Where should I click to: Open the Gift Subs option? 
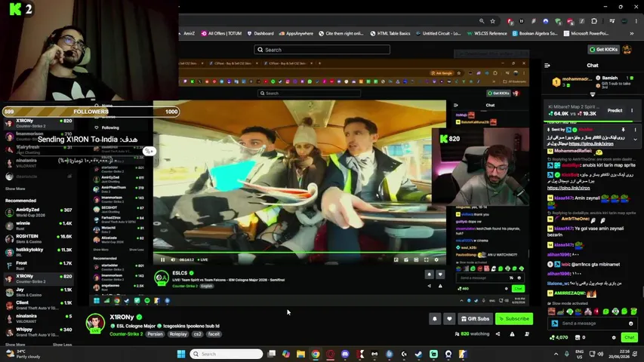point(475,318)
